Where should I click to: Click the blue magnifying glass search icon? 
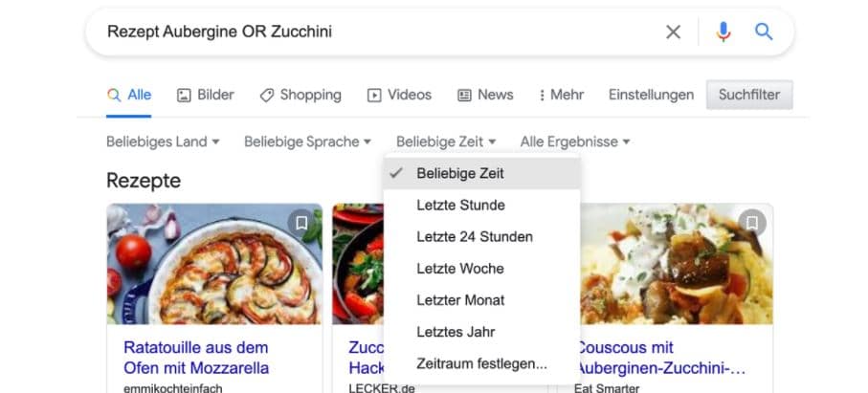point(764,33)
